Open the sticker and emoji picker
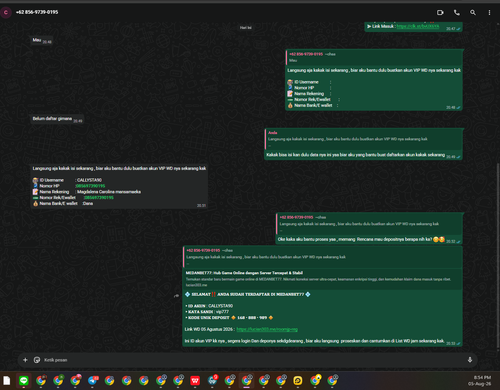The image size is (500, 390). click(37, 360)
